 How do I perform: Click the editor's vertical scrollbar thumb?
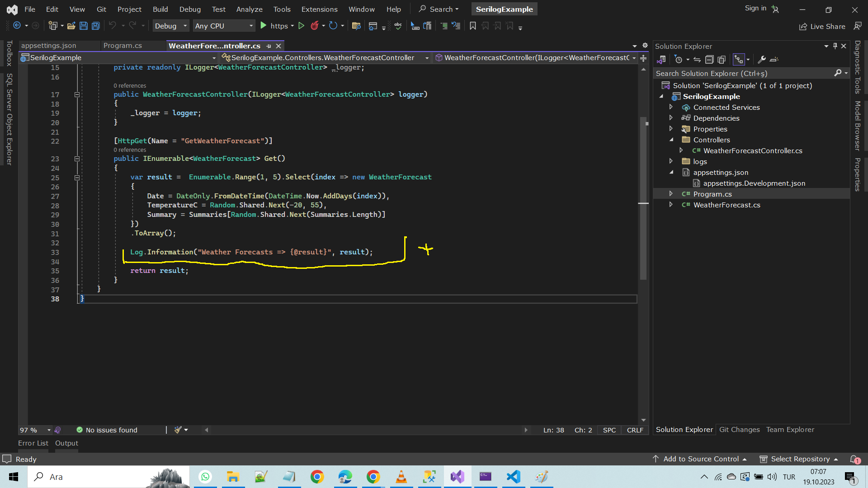(643, 199)
